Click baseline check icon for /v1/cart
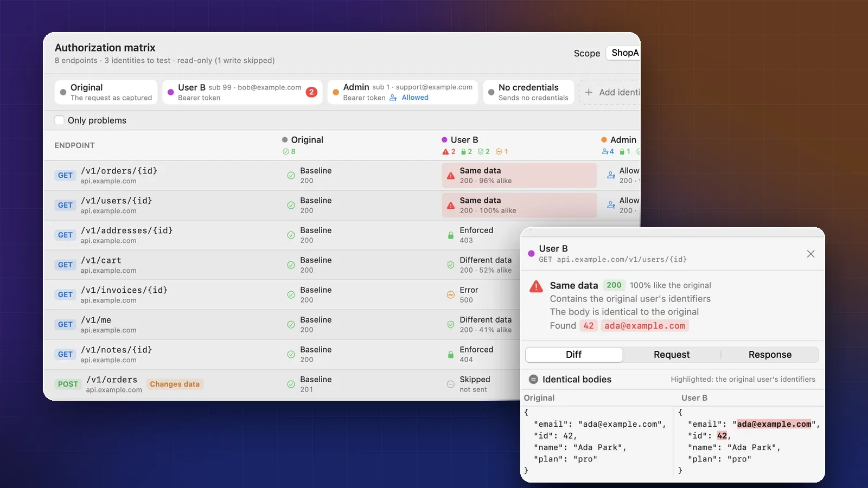Screen dimensions: 868x488 click(291, 265)
